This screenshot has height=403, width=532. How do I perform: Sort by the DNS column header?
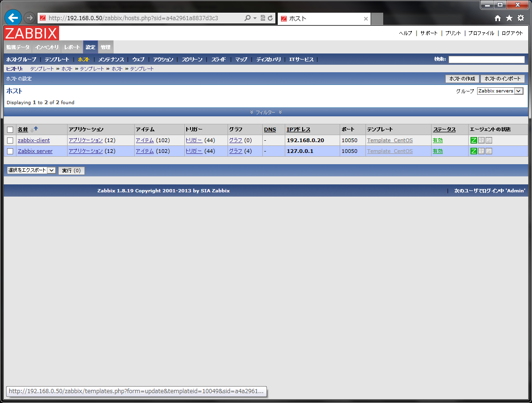[270, 129]
